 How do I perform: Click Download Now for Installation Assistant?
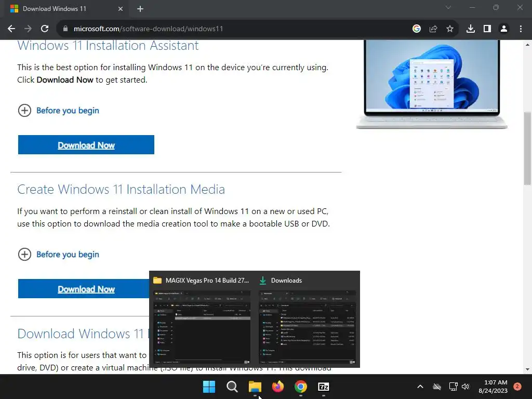86,145
